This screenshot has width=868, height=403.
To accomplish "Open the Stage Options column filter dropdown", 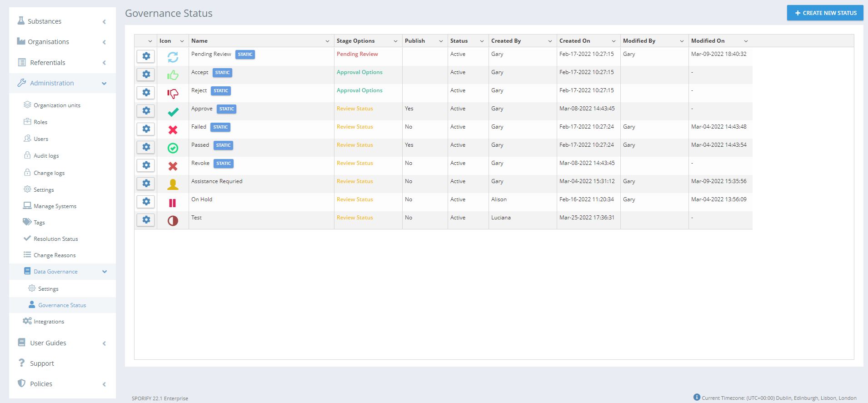I will (395, 41).
